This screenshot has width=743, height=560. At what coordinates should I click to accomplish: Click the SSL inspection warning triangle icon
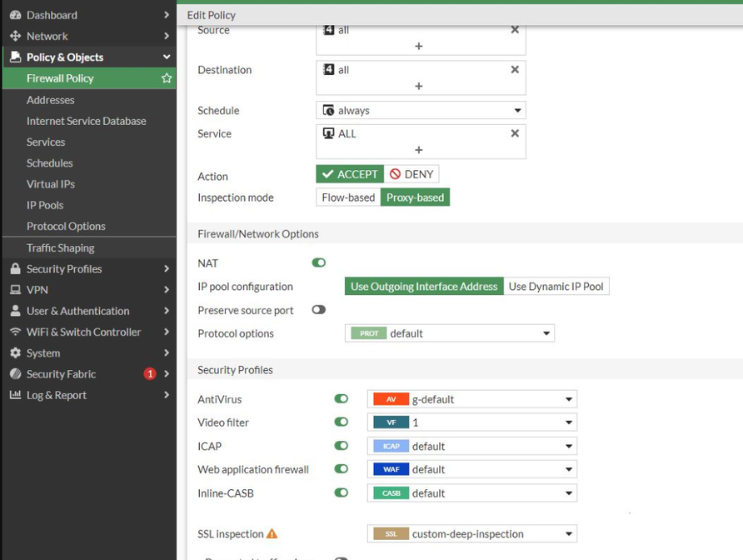point(272,534)
